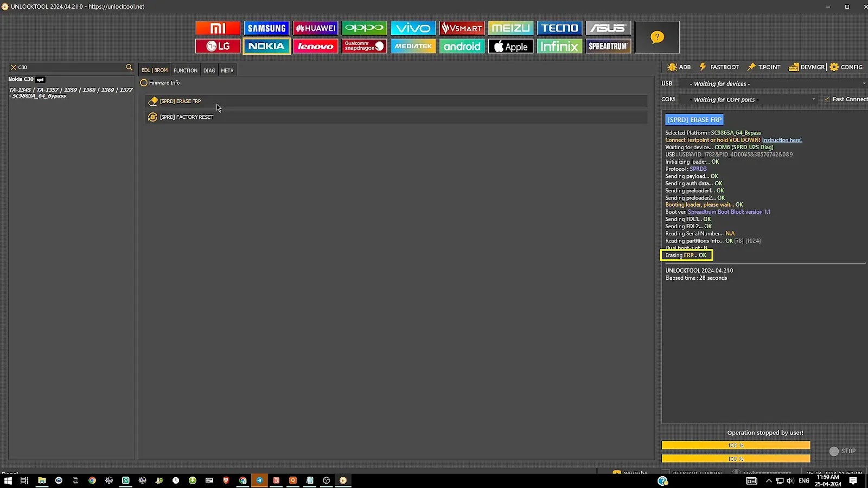Select the Samsung brand logo
Viewport: 868px width, 488px height.
[266, 28]
